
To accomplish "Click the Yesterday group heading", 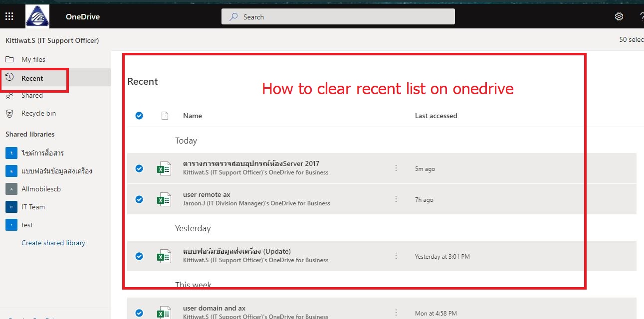I will (x=193, y=228).
